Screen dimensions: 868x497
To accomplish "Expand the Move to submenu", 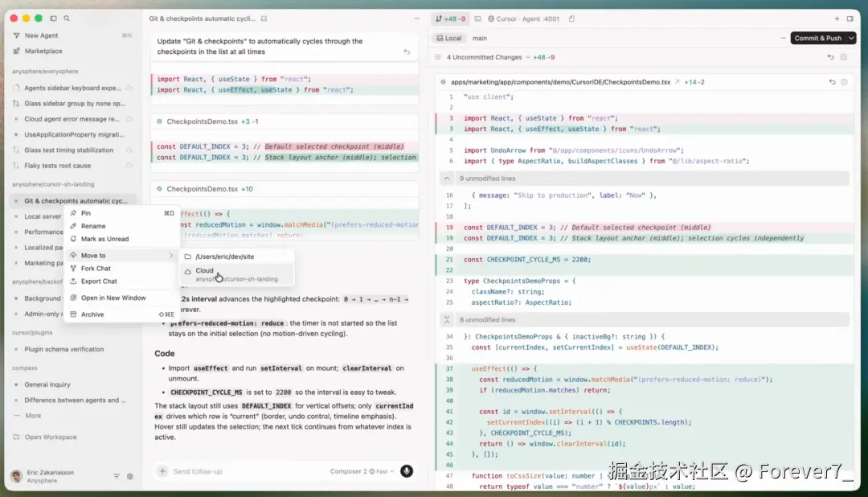I will (122, 256).
